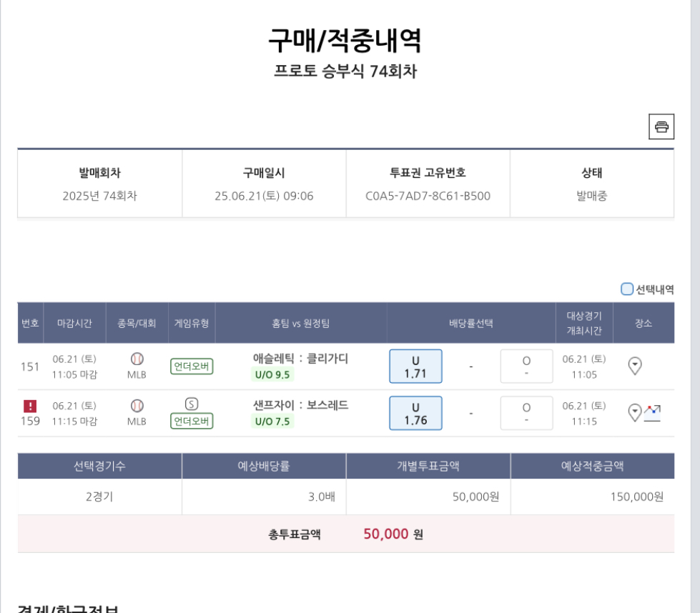The image size is (700, 613).
Task: Select the O option for match 151
Action: (526, 366)
